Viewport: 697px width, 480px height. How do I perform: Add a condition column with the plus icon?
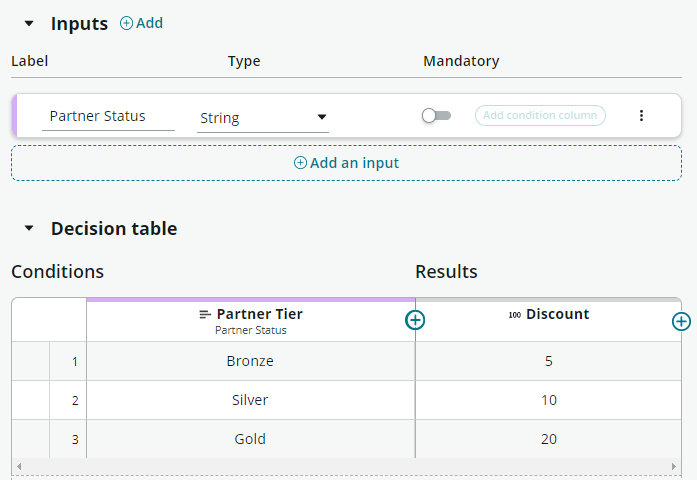pyautogui.click(x=415, y=320)
